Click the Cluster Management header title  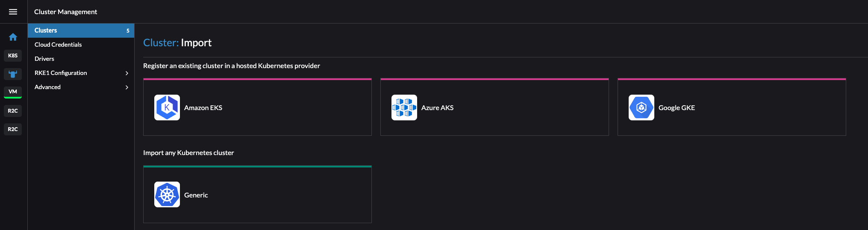click(x=65, y=12)
